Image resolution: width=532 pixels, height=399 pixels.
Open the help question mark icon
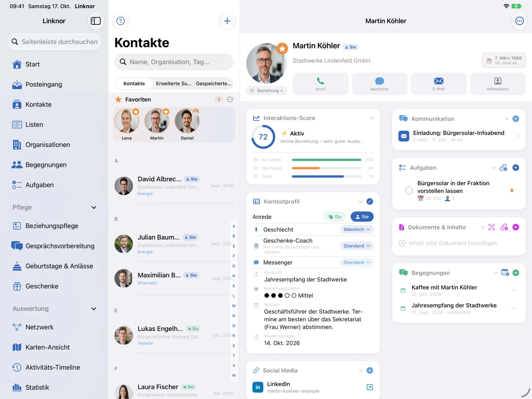(x=120, y=21)
